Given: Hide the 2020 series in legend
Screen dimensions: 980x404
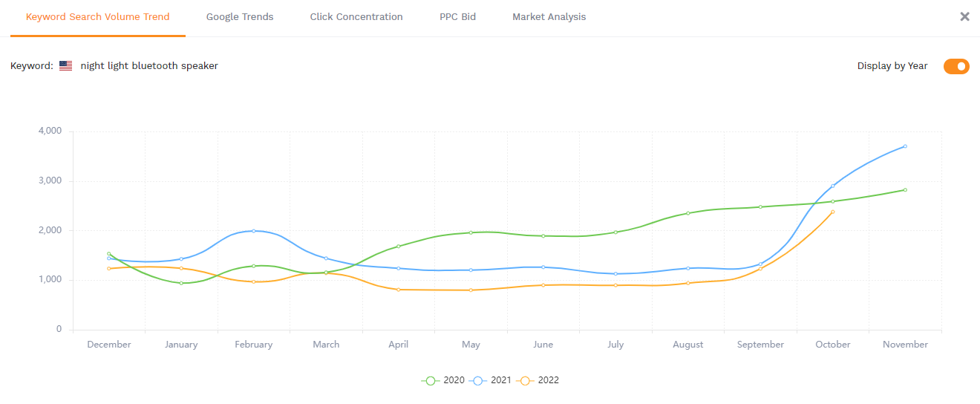Looking at the screenshot, I should pyautogui.click(x=443, y=380).
